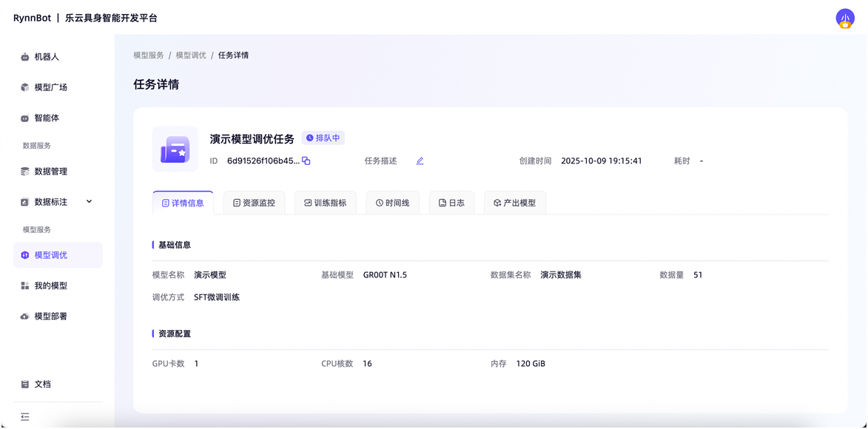868x429 pixels.
Task: Open the 文档 documentation link
Action: point(58,384)
